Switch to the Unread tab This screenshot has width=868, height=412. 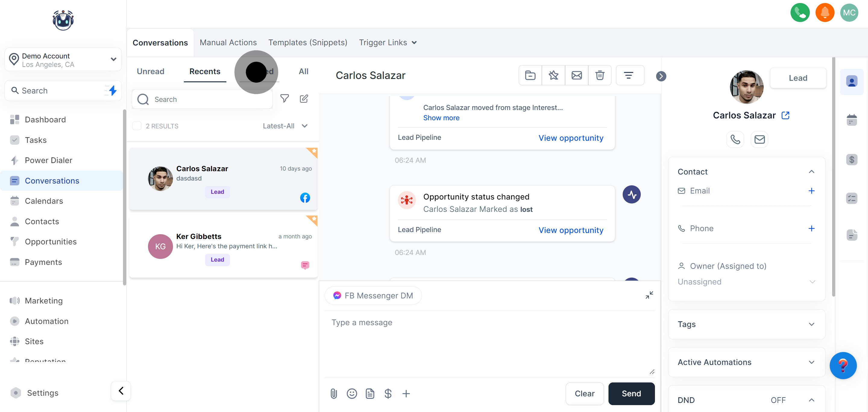(x=150, y=71)
